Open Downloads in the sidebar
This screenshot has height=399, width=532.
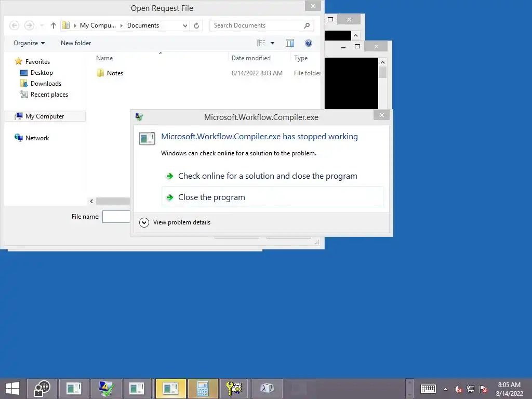click(41, 84)
